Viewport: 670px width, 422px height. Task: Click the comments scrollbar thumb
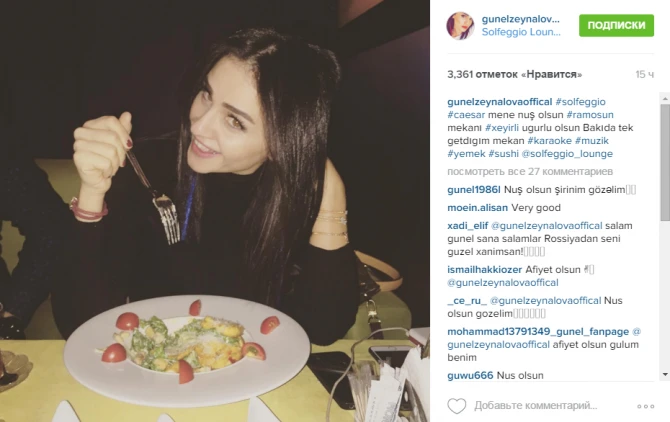click(665, 162)
